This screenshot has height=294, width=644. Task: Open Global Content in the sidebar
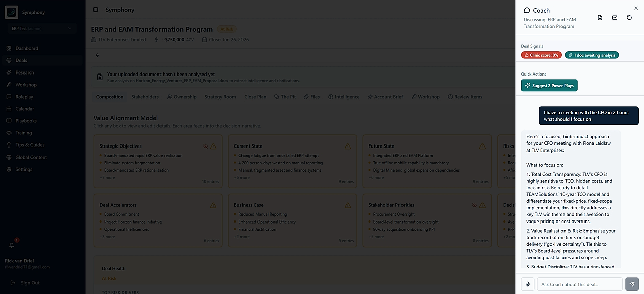[31, 157]
